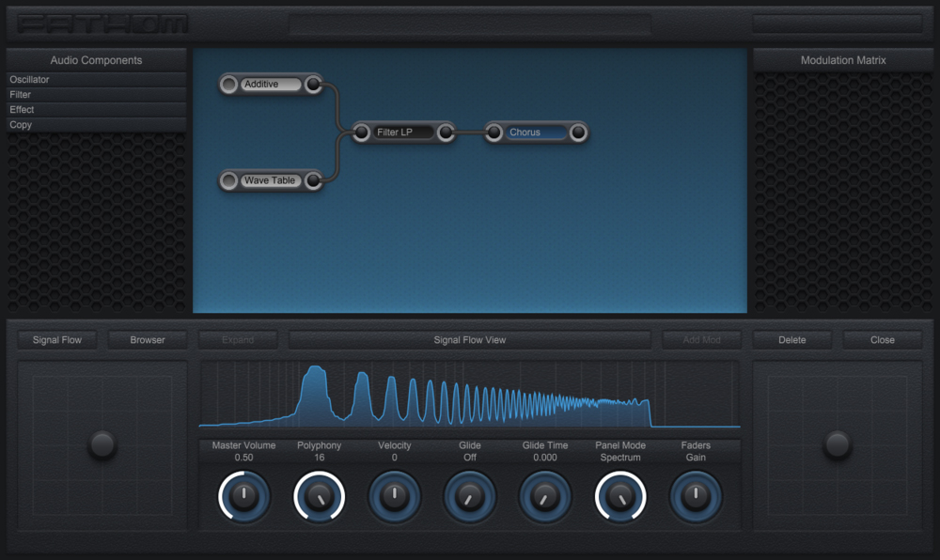
Task: Click the Delete button
Action: point(791,339)
